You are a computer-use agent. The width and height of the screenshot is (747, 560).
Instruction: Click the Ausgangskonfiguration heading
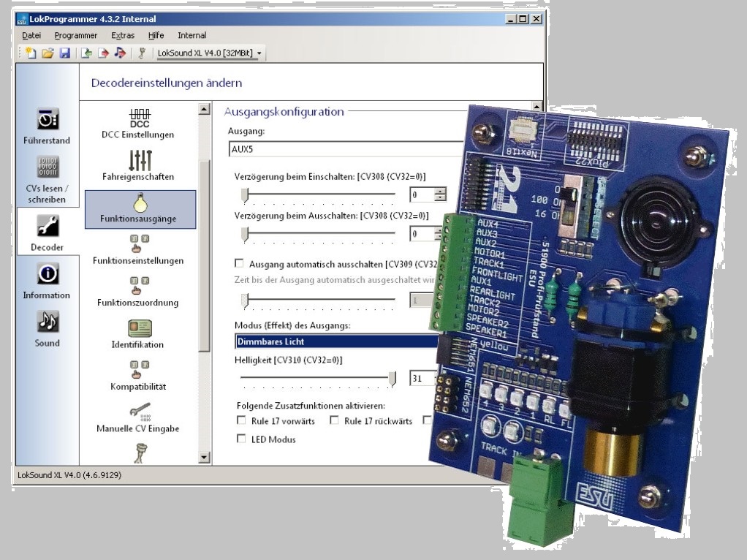click(284, 112)
